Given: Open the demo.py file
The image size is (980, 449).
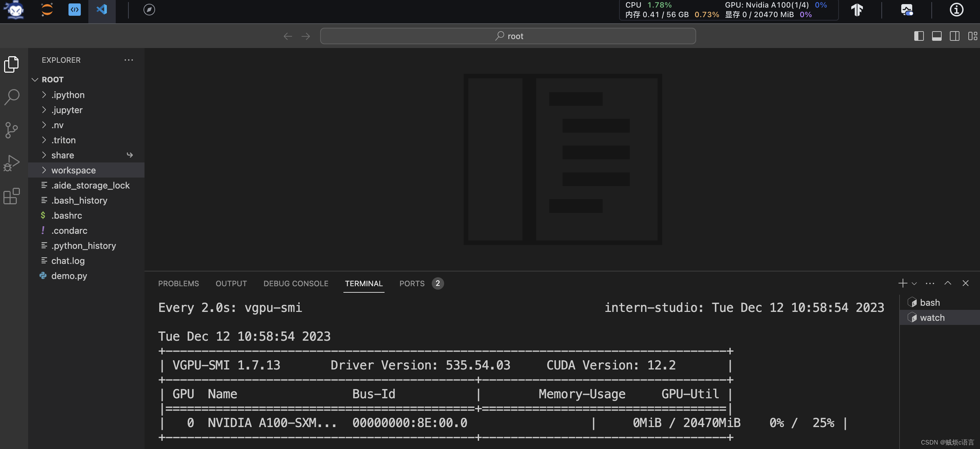Looking at the screenshot, I should [x=69, y=276].
